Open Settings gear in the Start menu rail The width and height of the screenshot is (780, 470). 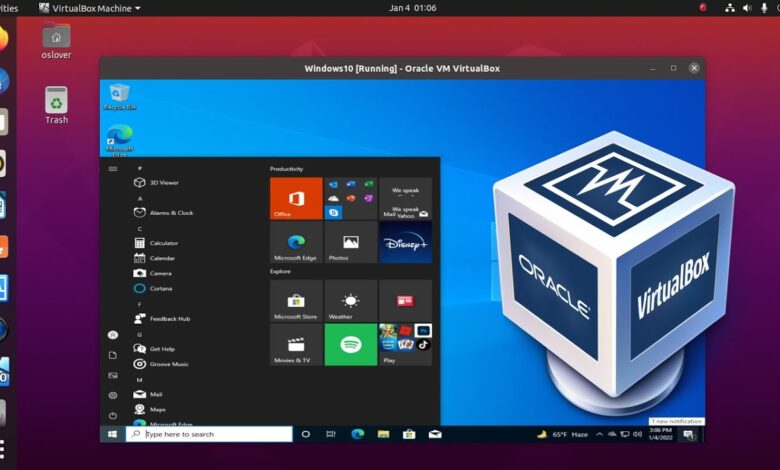113,395
